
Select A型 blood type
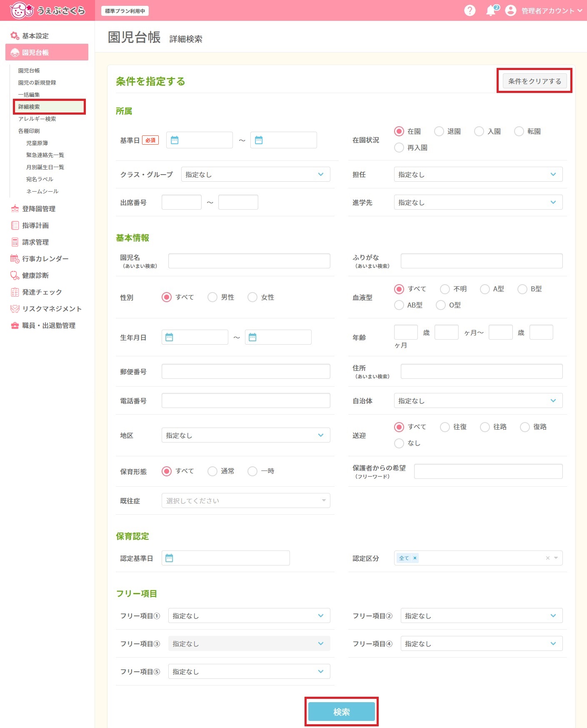485,289
